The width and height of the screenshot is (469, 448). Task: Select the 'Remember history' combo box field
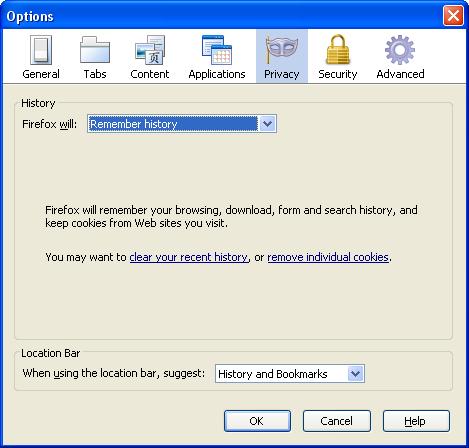pos(182,124)
